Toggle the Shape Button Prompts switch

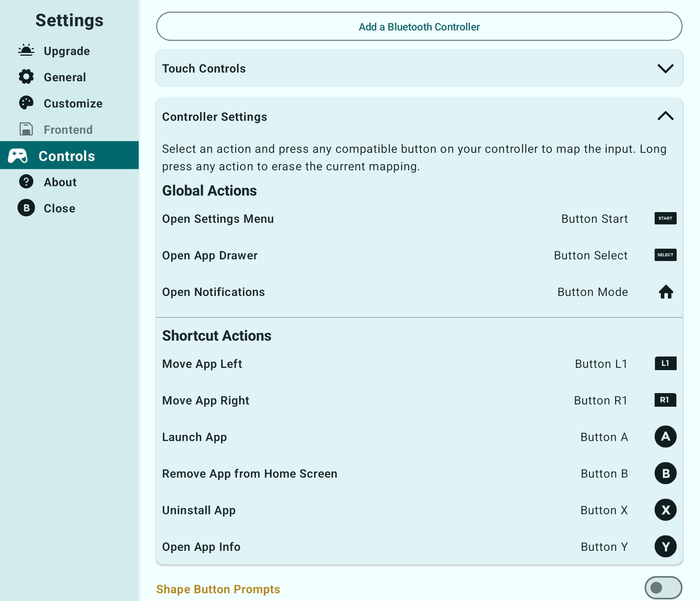(x=663, y=588)
